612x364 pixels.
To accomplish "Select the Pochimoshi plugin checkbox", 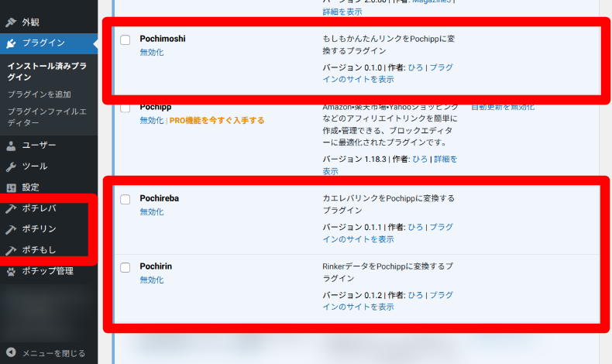I will pos(125,39).
